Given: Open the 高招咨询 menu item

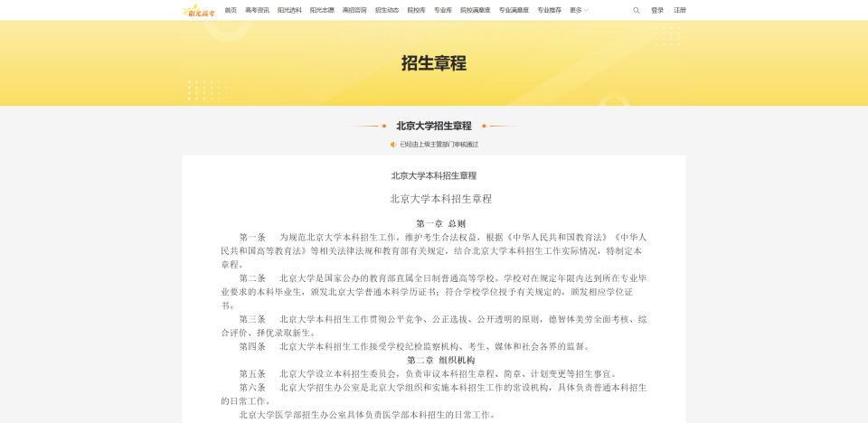Looking at the screenshot, I should tap(354, 10).
